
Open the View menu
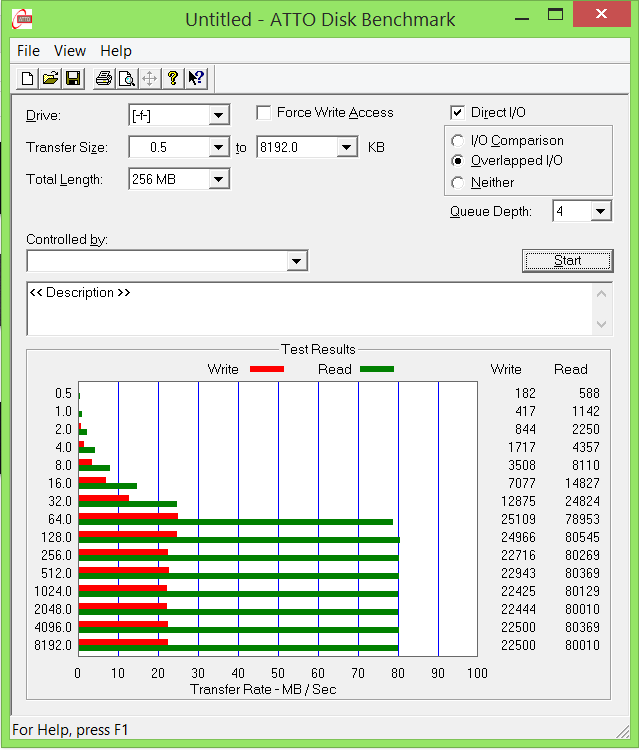(70, 51)
